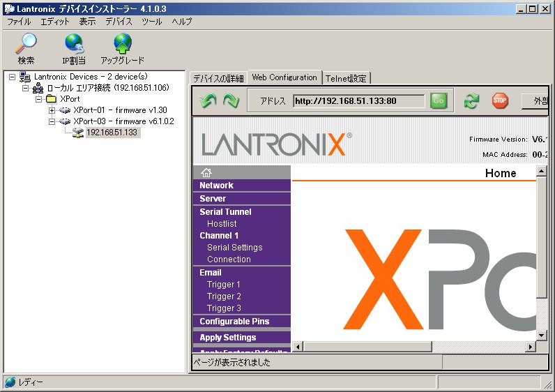Open the 表示 menu
The width and height of the screenshot is (555, 392).
point(87,22)
